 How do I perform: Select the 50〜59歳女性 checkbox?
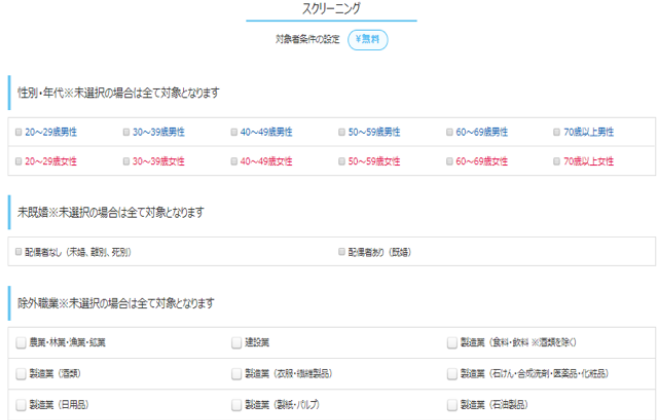(341, 161)
